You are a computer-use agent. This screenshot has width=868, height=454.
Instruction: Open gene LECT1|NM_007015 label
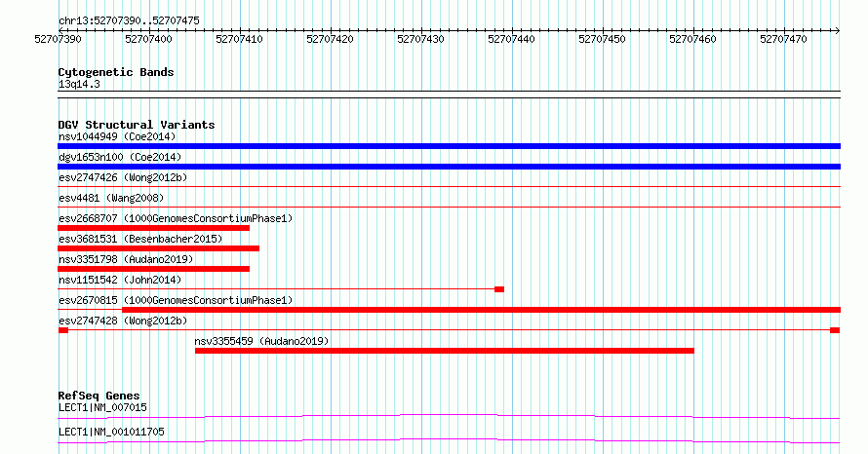point(102,407)
